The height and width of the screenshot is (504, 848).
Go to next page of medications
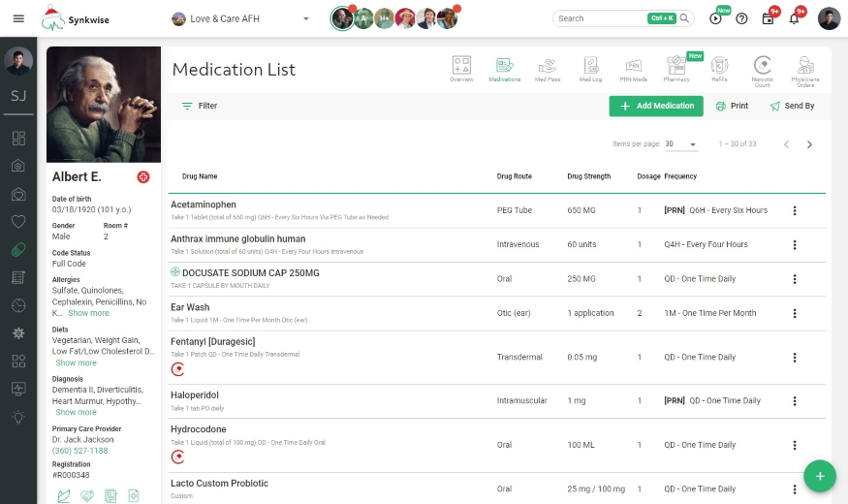(x=809, y=144)
